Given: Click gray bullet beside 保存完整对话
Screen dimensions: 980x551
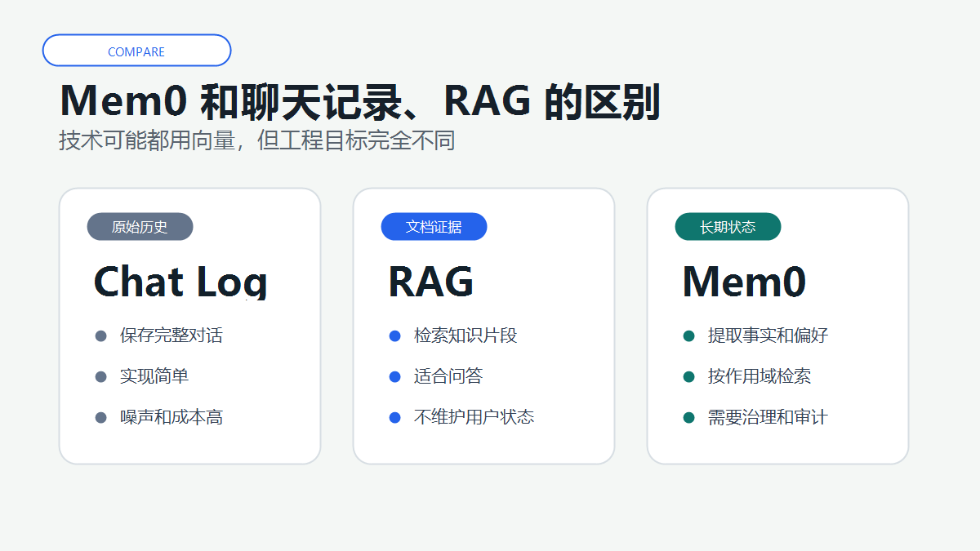Looking at the screenshot, I should point(101,335).
